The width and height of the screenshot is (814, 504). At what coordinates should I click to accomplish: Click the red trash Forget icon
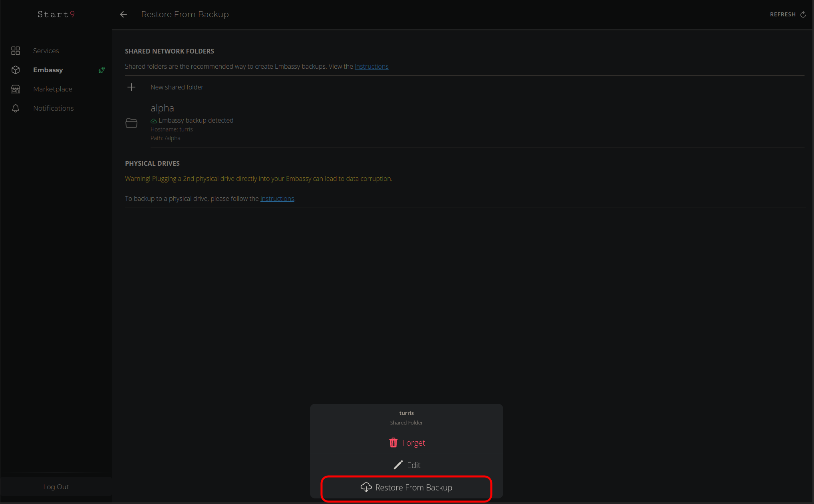pyautogui.click(x=393, y=442)
